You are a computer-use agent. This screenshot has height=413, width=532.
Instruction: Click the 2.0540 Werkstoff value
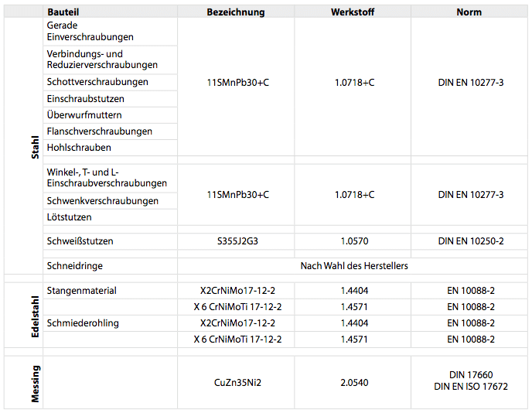353,382
